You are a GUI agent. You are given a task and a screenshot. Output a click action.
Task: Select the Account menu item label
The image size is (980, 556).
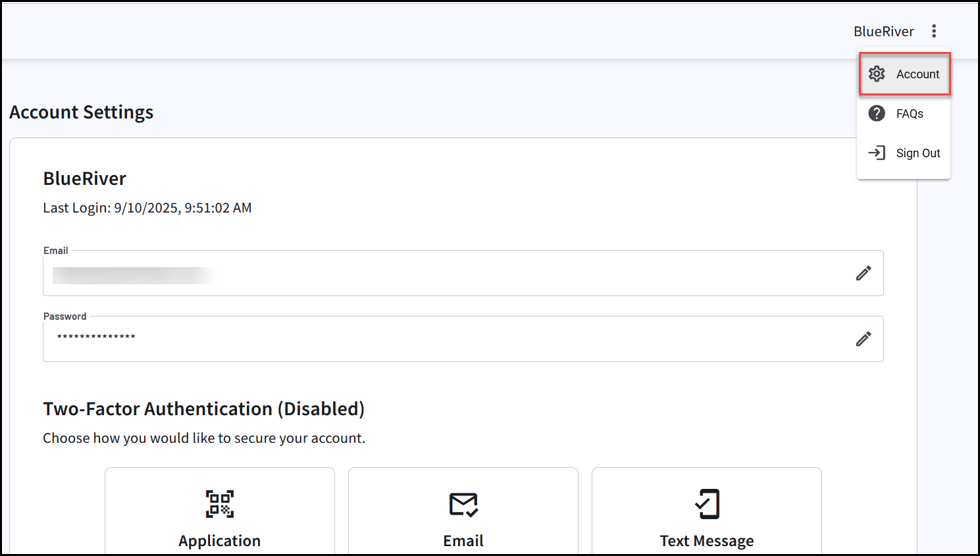(x=917, y=74)
